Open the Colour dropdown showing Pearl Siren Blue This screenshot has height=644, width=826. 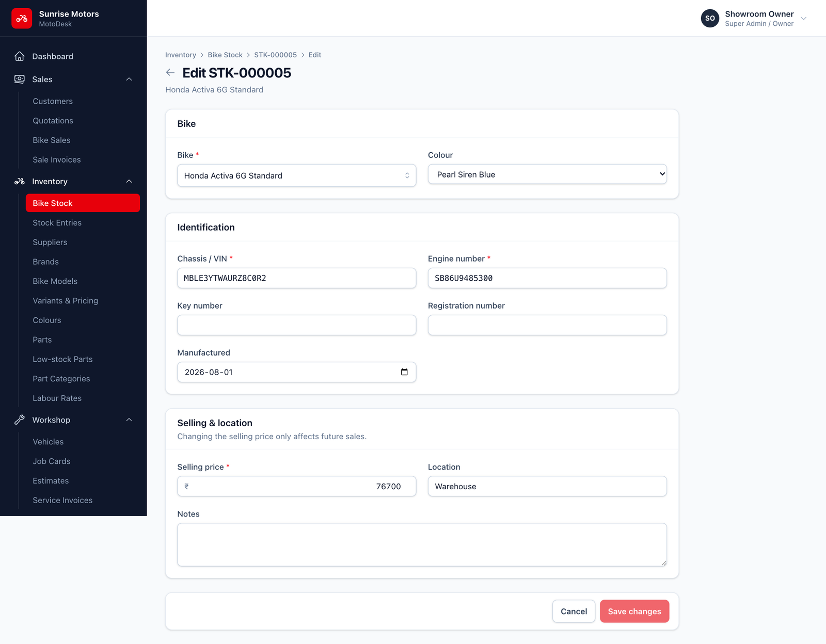(x=547, y=174)
